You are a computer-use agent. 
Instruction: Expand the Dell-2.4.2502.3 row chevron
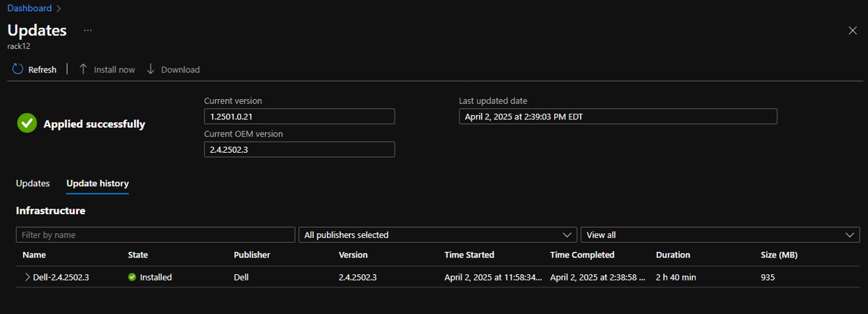click(27, 277)
